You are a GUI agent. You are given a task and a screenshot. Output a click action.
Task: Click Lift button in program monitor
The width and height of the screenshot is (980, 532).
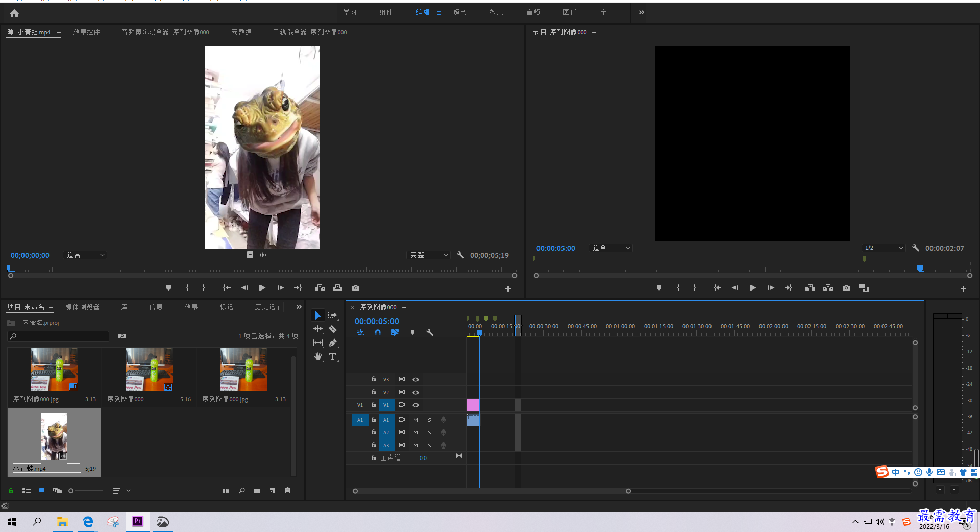[810, 288]
